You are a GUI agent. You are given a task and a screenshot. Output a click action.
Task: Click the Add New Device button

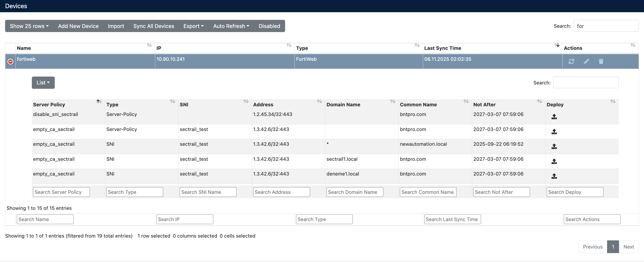78,26
